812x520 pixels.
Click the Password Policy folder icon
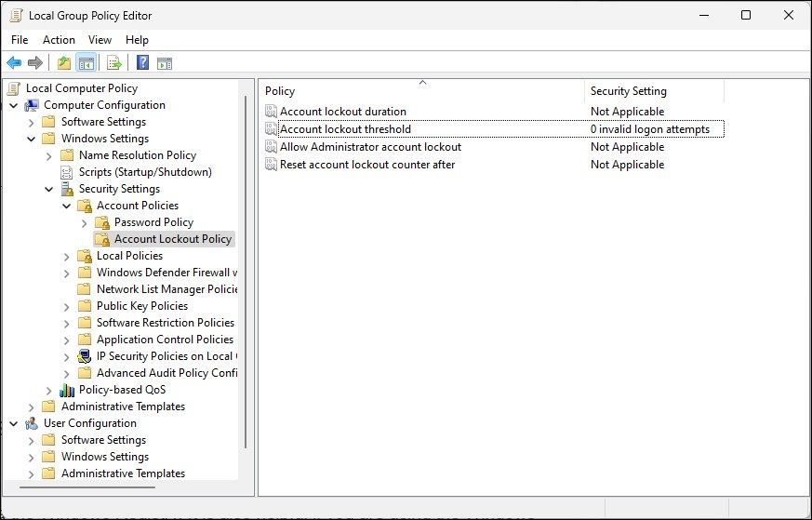click(102, 222)
